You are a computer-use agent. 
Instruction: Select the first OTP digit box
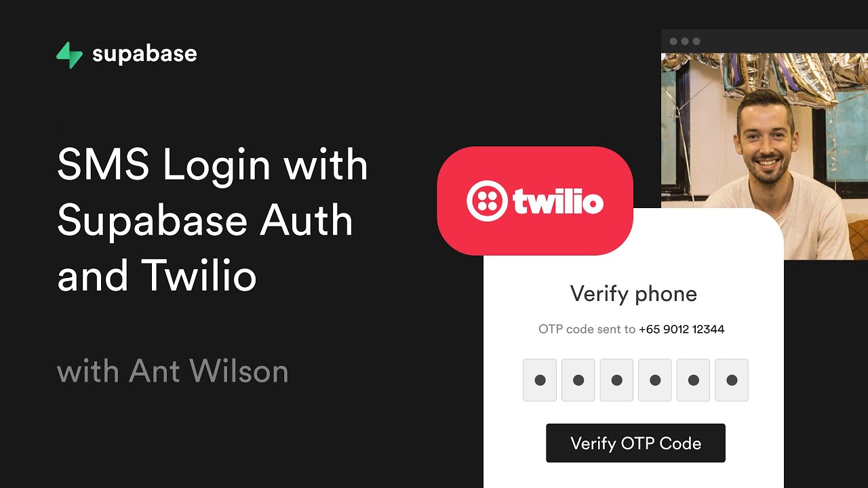pyautogui.click(x=540, y=380)
